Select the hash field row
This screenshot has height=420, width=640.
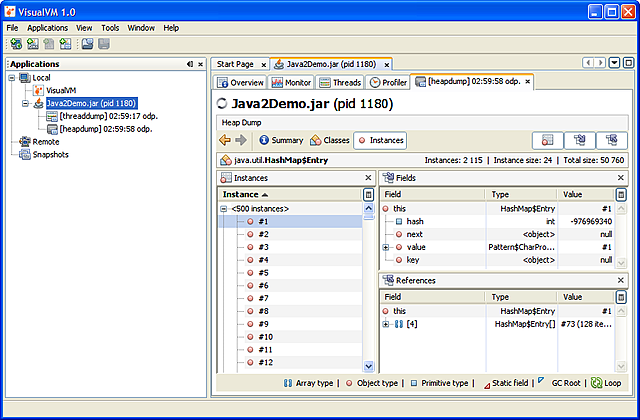click(498, 222)
